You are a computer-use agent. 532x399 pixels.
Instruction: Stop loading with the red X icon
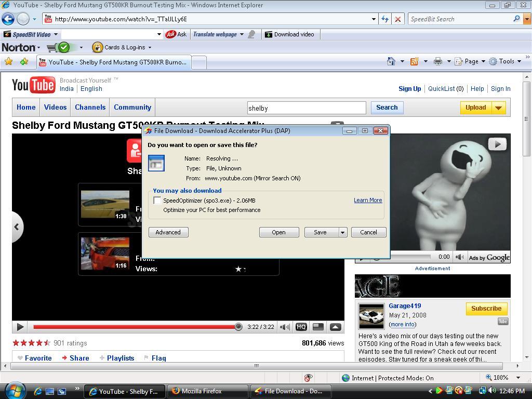point(397,19)
